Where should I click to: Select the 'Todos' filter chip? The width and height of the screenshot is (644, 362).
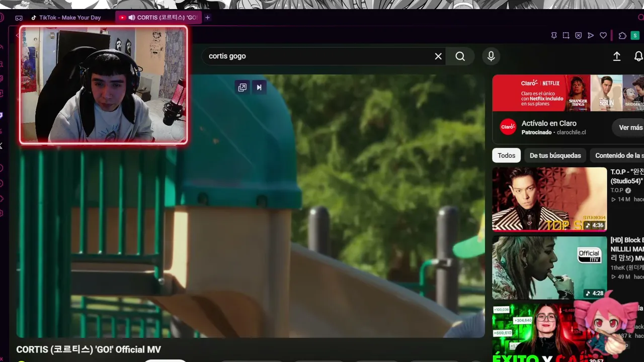507,155
